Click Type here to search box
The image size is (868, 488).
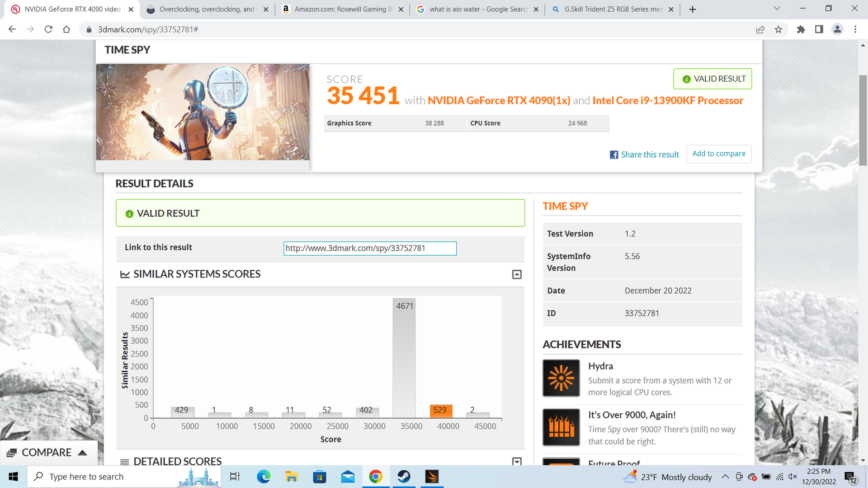pyautogui.click(x=124, y=477)
